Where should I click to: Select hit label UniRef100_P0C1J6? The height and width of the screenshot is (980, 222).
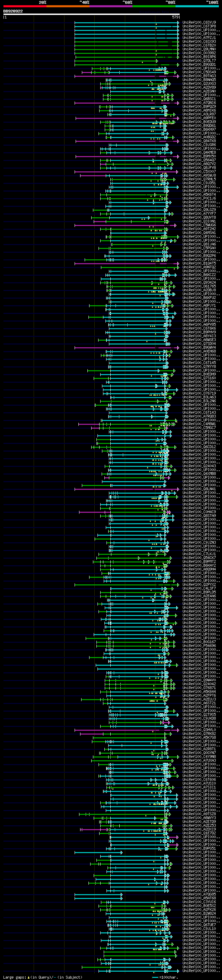(x=199, y=198)
